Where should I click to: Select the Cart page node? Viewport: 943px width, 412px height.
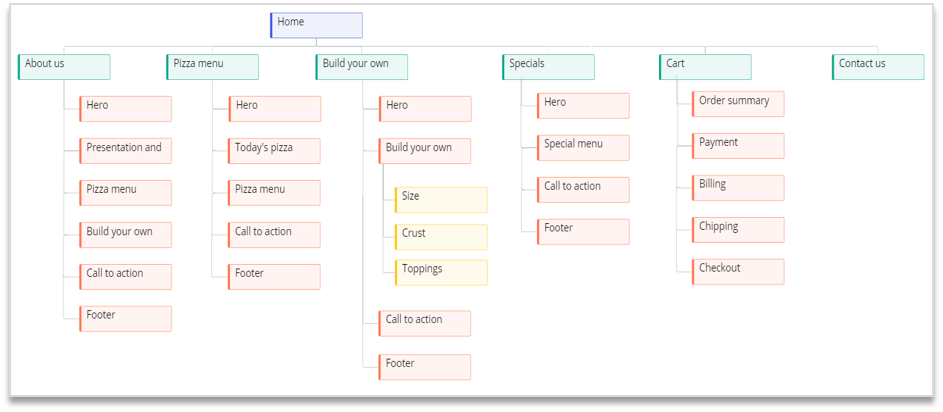click(705, 67)
